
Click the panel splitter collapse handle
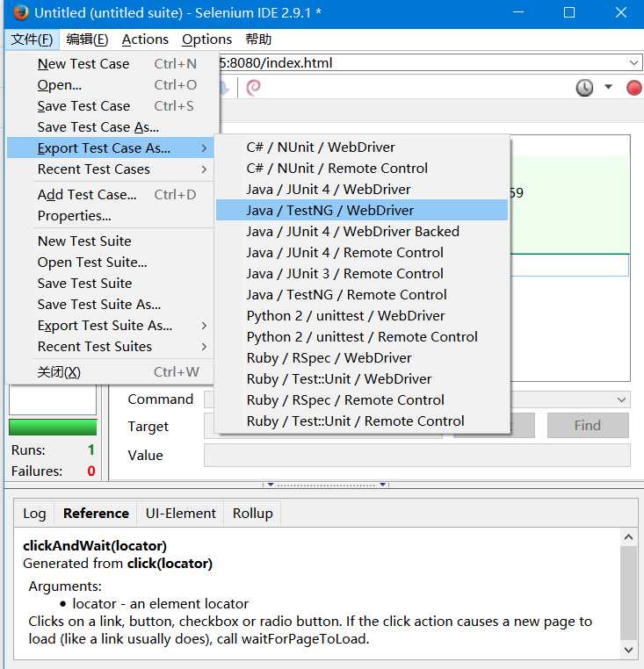click(x=326, y=485)
